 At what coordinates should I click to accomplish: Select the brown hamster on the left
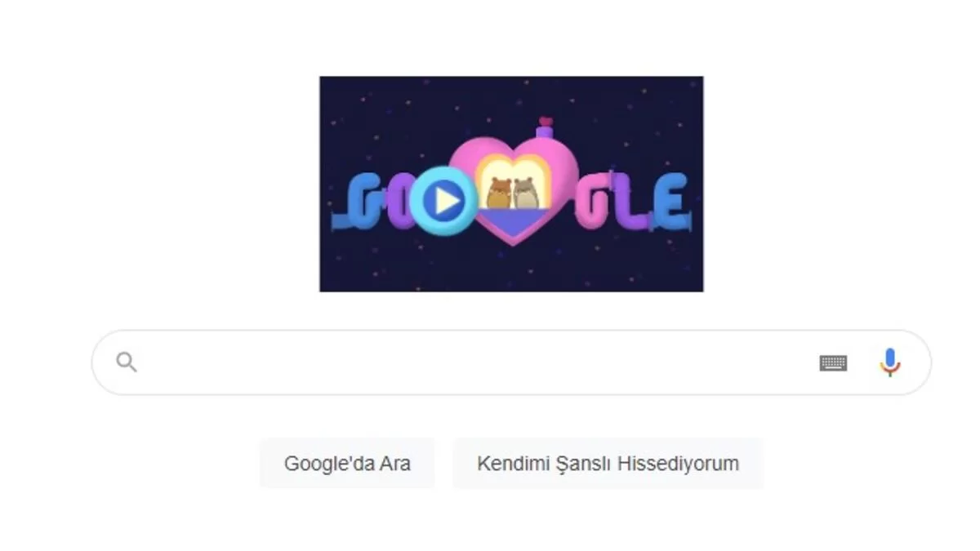(x=498, y=194)
